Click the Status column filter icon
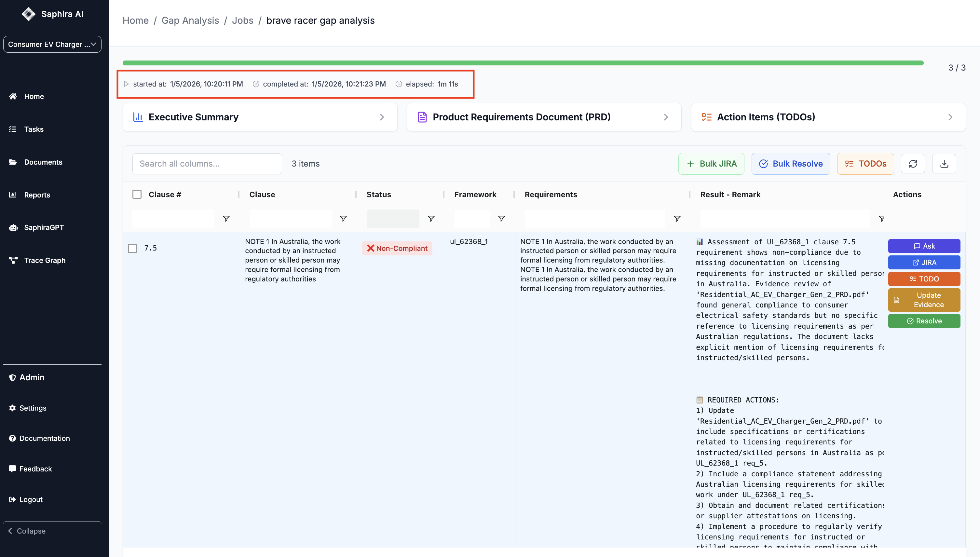This screenshot has height=557, width=980. click(x=431, y=218)
